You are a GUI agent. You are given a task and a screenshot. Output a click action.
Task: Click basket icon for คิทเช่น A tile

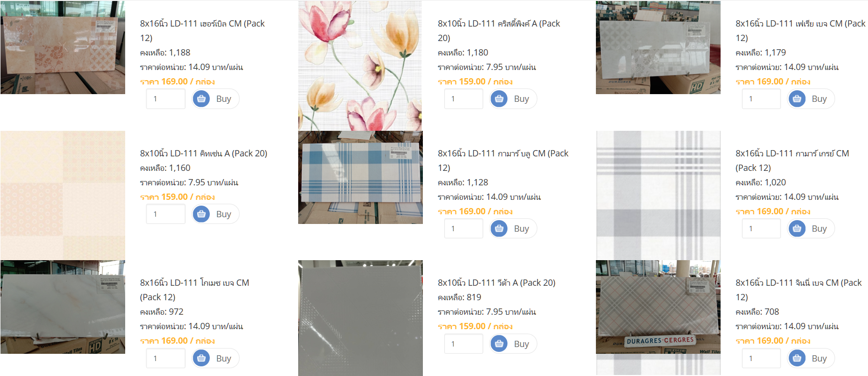pyautogui.click(x=201, y=214)
